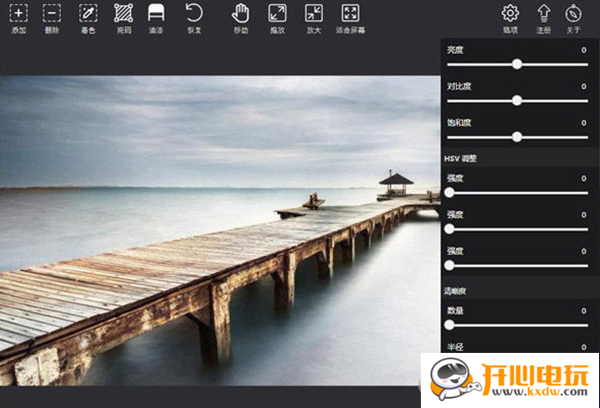Click the 亮度 brightness slider handle
The width and height of the screenshot is (600, 408).
coord(517,64)
